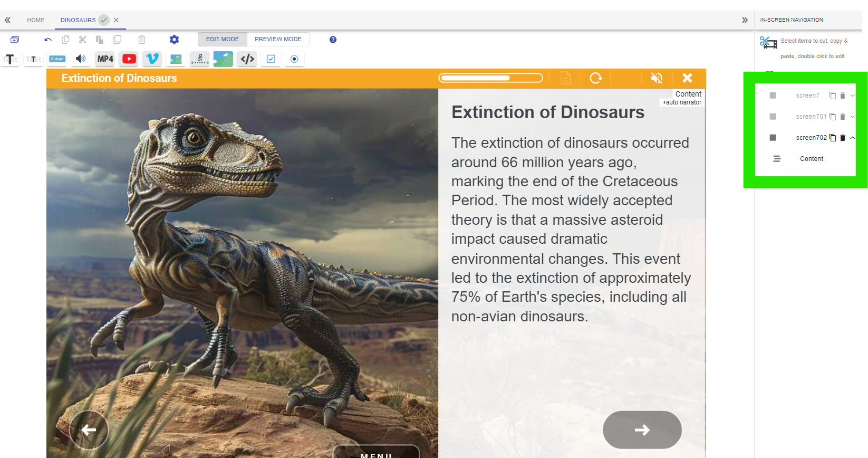Add a new screen with the plus icon
The width and height of the screenshot is (868, 458).
(15, 40)
